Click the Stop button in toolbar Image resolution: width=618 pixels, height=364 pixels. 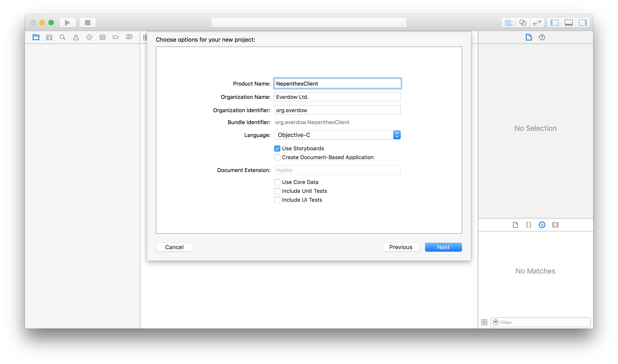coord(88,23)
